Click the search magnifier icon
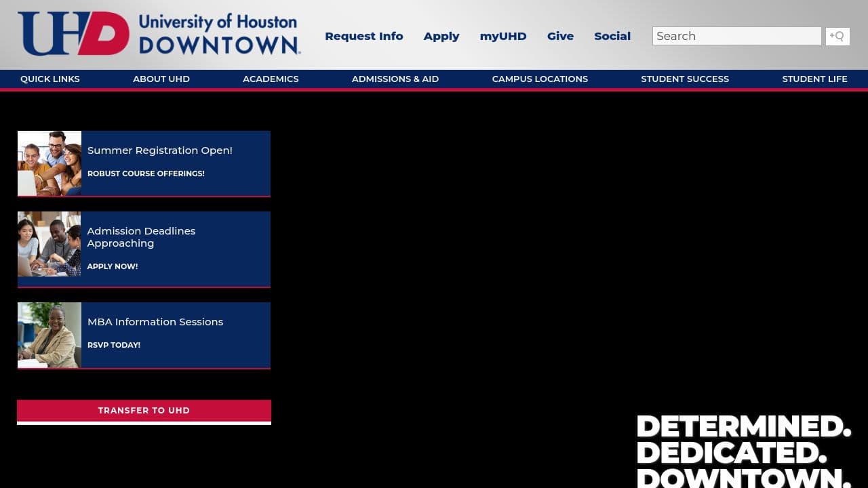 click(x=837, y=36)
